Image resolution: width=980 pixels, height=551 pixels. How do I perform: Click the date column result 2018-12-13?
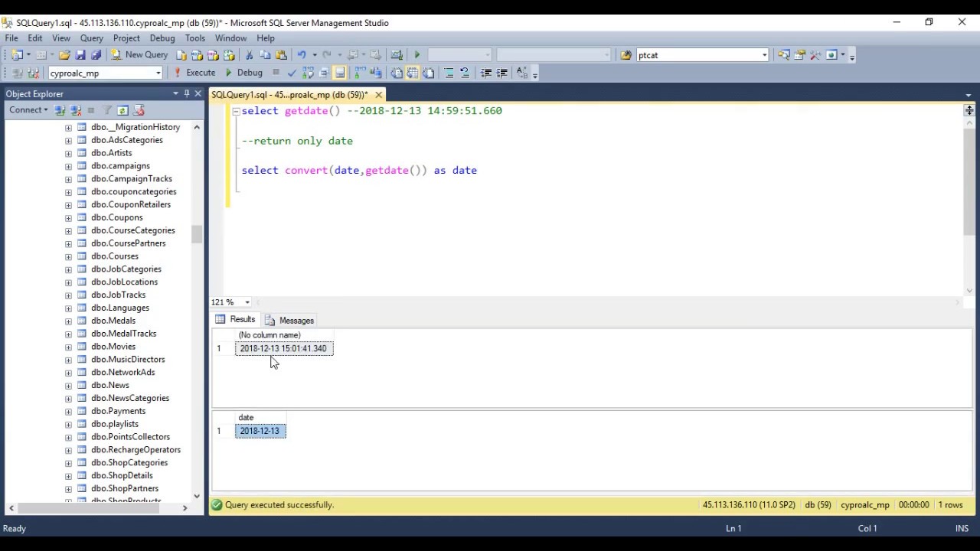(260, 431)
